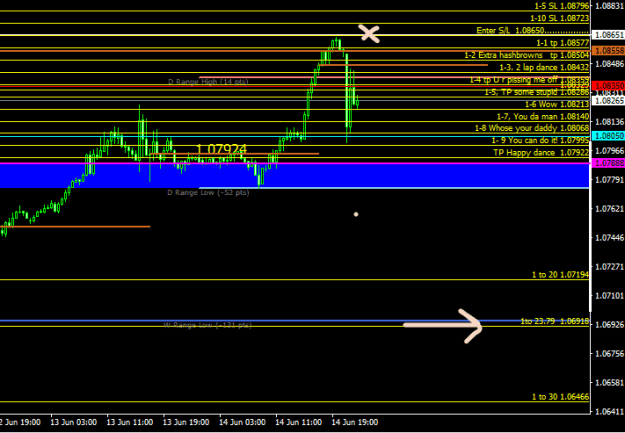Click the white 1.08265 price tag

pos(609,100)
